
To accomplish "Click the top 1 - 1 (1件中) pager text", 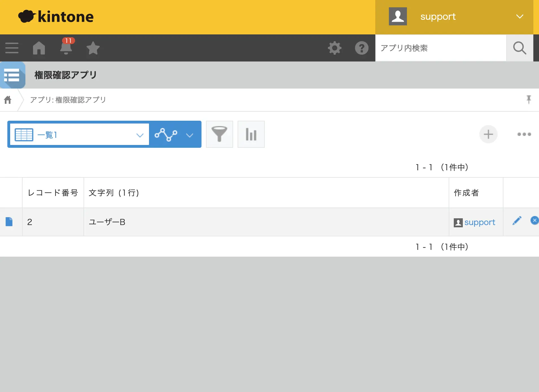I will (x=442, y=167).
